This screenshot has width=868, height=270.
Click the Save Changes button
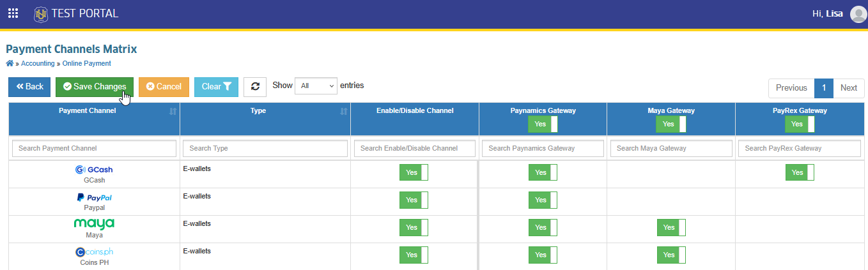[95, 86]
